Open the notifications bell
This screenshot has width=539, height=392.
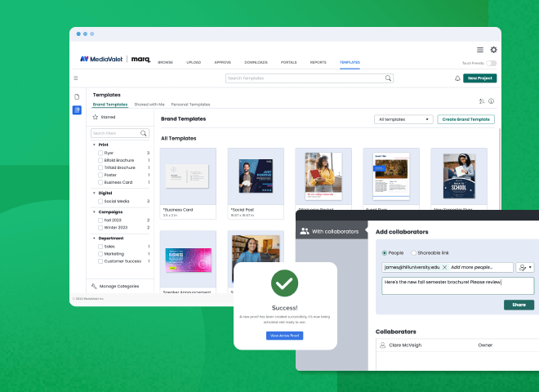(457, 78)
